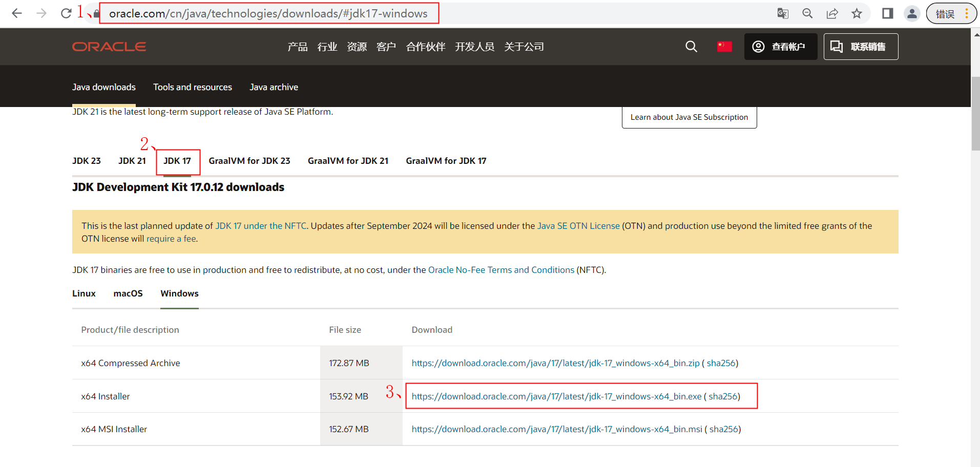The image size is (980, 467).
Task: Click the x64 Installer row label
Action: (x=105, y=396)
